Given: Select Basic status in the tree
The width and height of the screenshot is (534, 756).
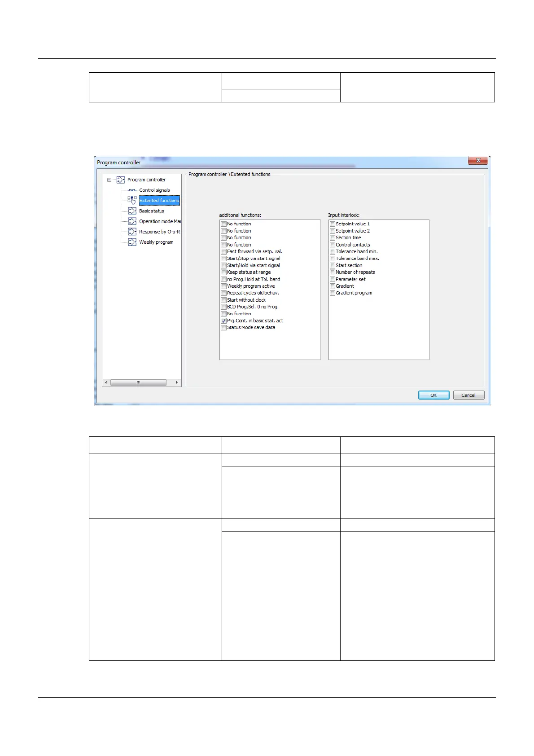Looking at the screenshot, I should 152,211.
